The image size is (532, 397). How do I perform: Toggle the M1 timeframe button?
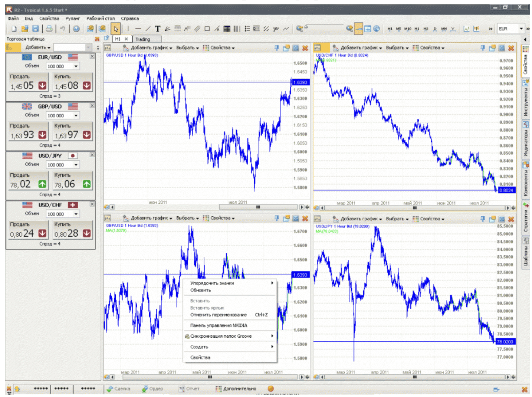[x=390, y=29]
